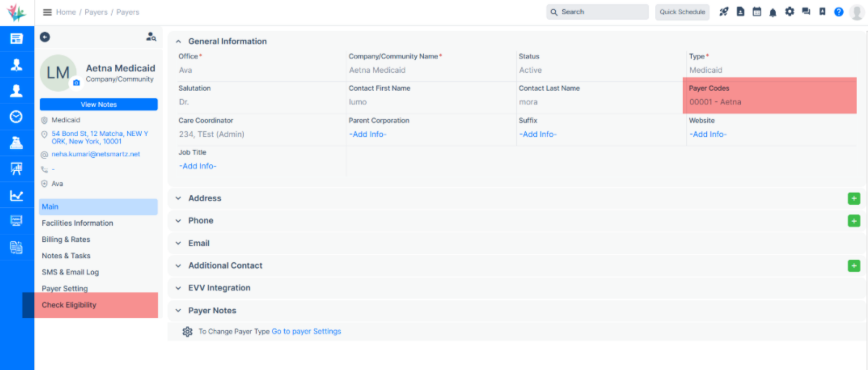Image resolution: width=868 pixels, height=370 pixels.
Task: Open the calendar icon in header
Action: tap(757, 11)
